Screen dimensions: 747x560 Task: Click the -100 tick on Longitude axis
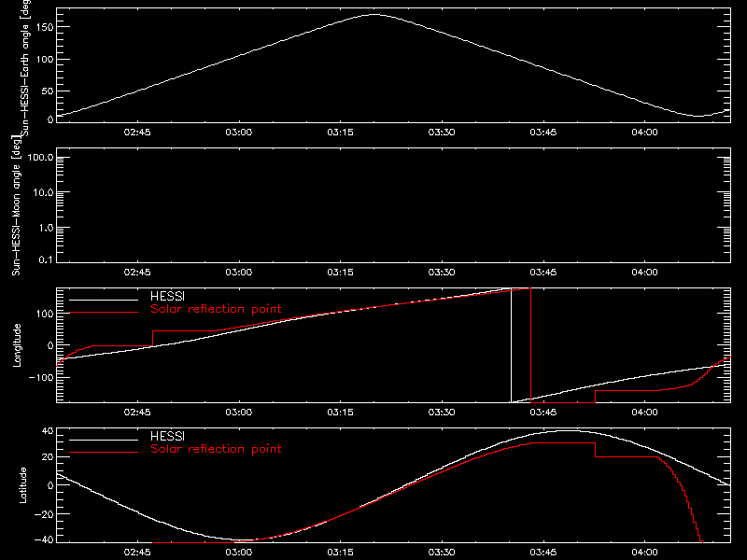41,378
